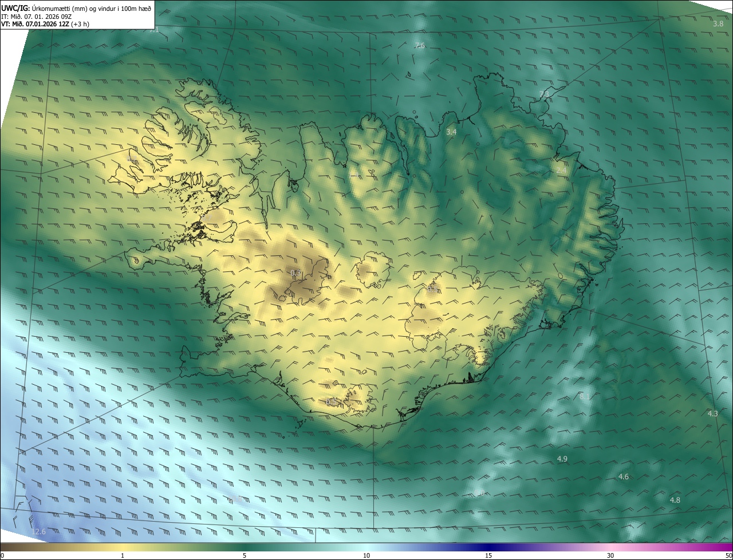Select the 4.3 value label on the map
The image size is (733, 560).
click(x=713, y=413)
